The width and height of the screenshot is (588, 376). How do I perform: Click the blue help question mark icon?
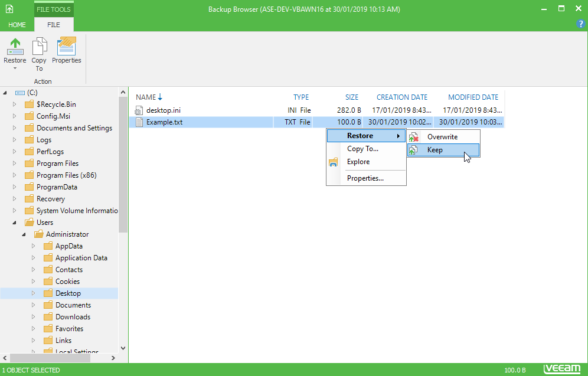point(580,24)
